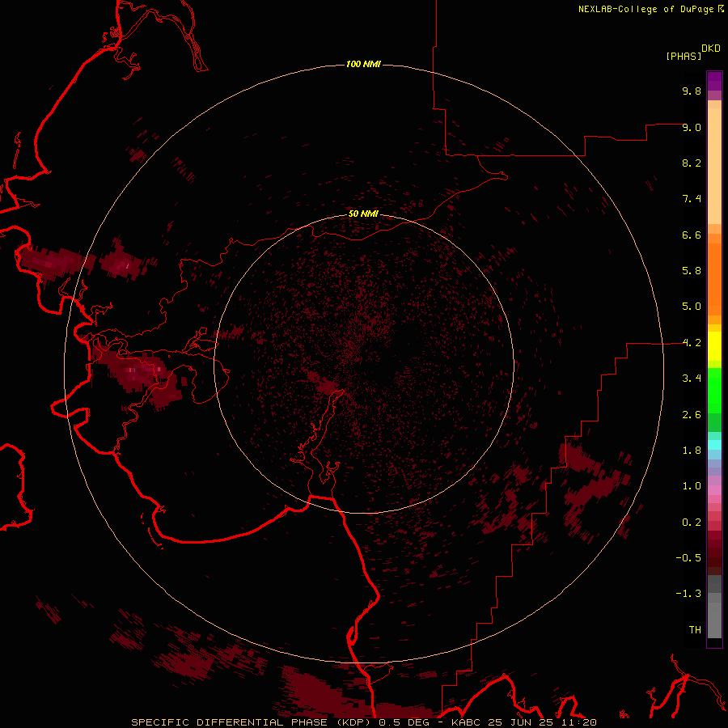Click the NEXLAB-College of DuPage label

click(646, 9)
